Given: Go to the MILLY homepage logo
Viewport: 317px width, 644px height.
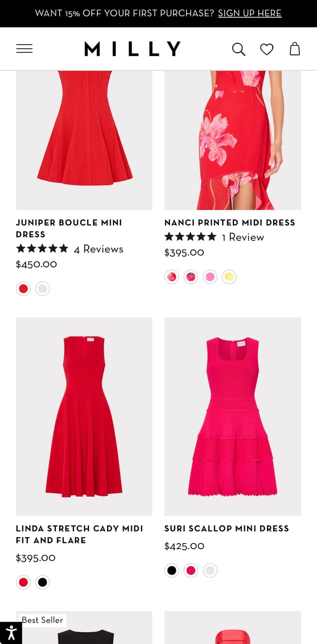Looking at the screenshot, I should pyautogui.click(x=132, y=49).
